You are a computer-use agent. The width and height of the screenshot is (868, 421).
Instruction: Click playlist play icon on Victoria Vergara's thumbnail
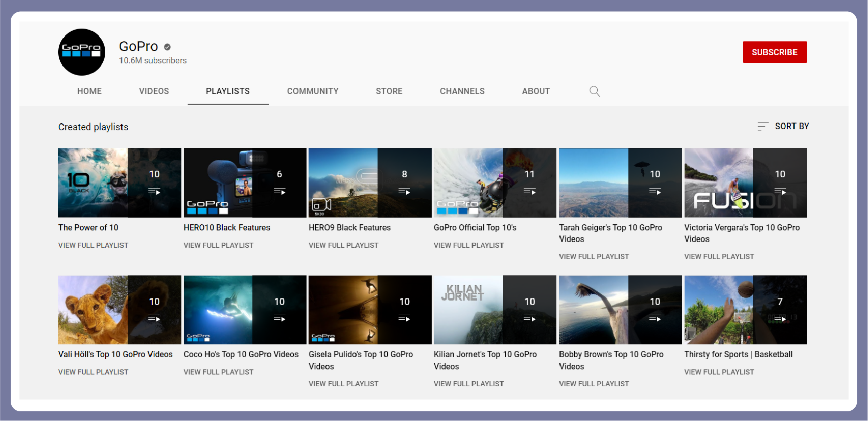pyautogui.click(x=780, y=192)
